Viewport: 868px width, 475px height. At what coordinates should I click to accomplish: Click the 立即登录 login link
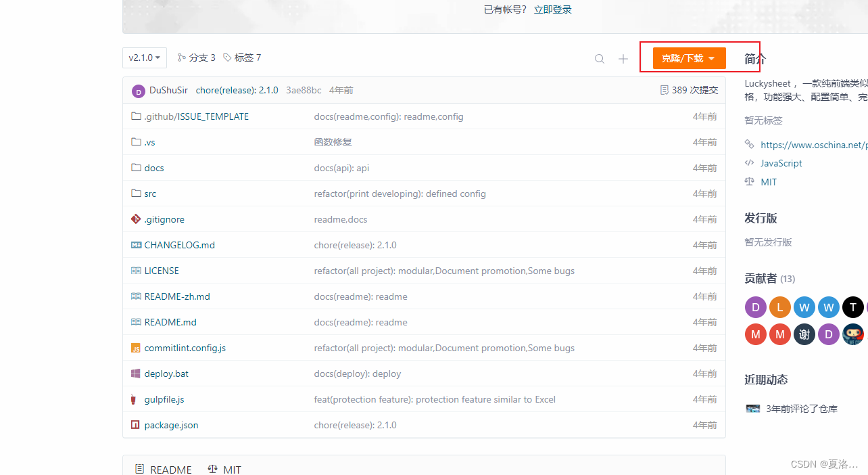[552, 9]
